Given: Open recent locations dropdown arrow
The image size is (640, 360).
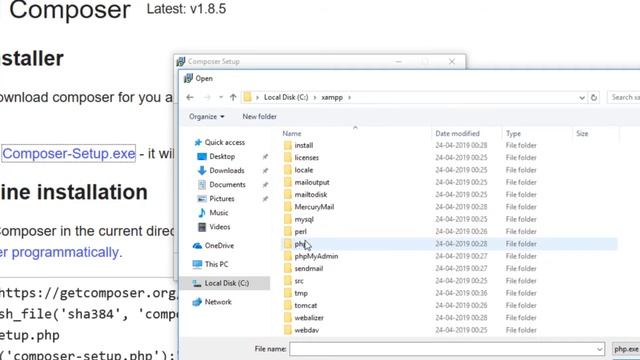Looking at the screenshot, I should (x=221, y=97).
